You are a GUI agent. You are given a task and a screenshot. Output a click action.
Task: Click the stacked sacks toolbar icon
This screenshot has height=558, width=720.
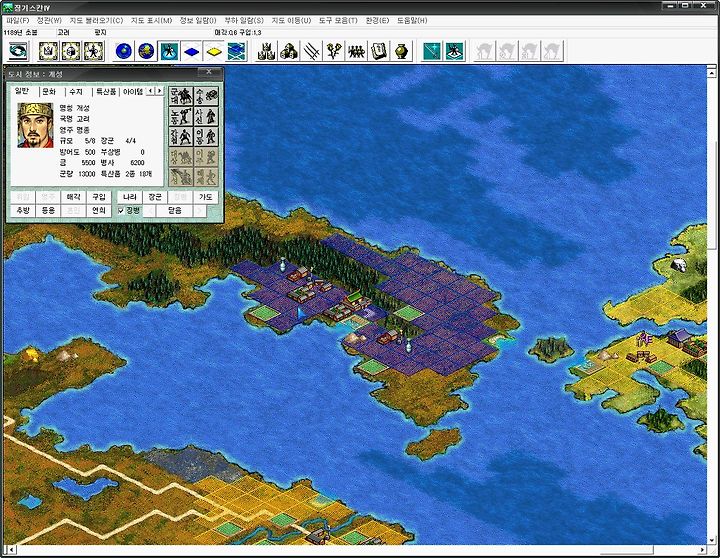tap(289, 51)
